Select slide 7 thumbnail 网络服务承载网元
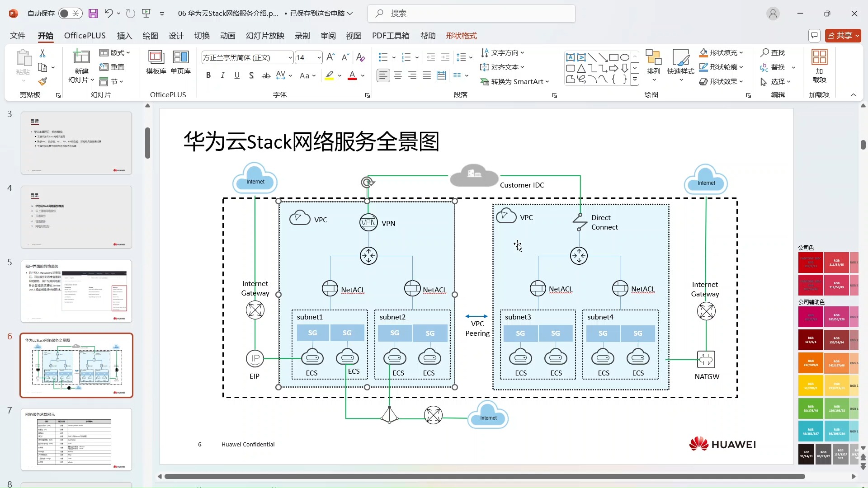The height and width of the screenshot is (488, 868). click(76, 439)
